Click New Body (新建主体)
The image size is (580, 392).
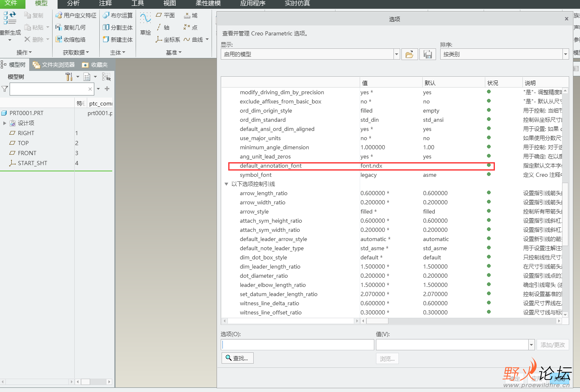[118, 40]
